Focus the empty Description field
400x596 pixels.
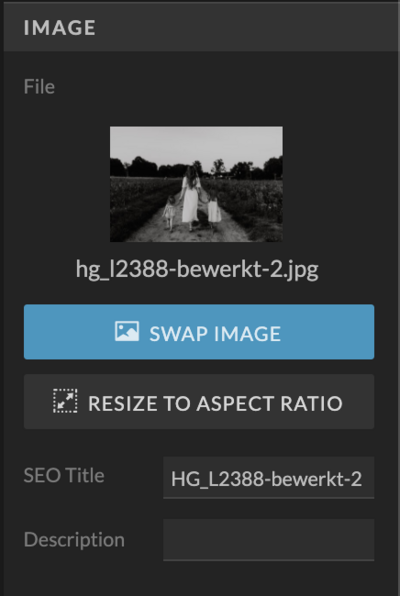point(268,540)
